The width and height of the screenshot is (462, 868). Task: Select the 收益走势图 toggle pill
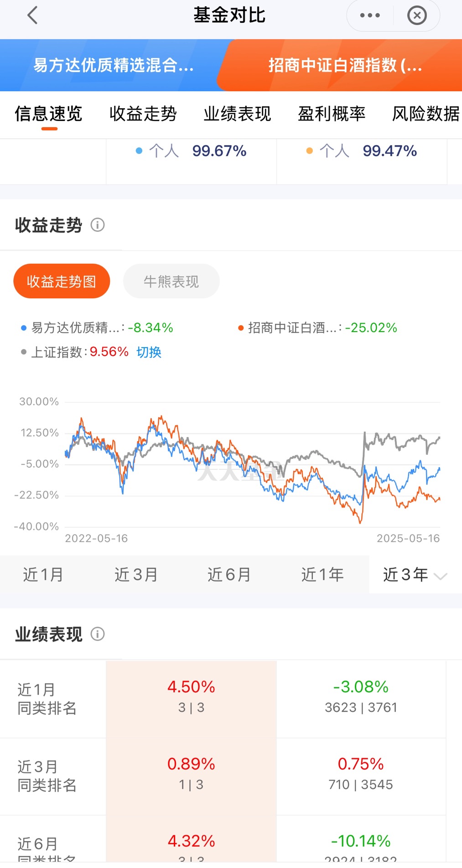coord(62,281)
